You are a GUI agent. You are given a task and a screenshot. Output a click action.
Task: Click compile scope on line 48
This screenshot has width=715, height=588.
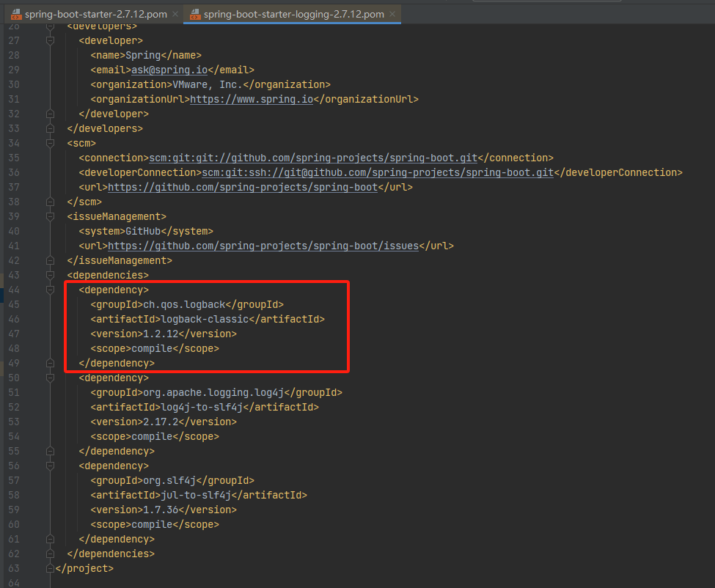coord(152,348)
